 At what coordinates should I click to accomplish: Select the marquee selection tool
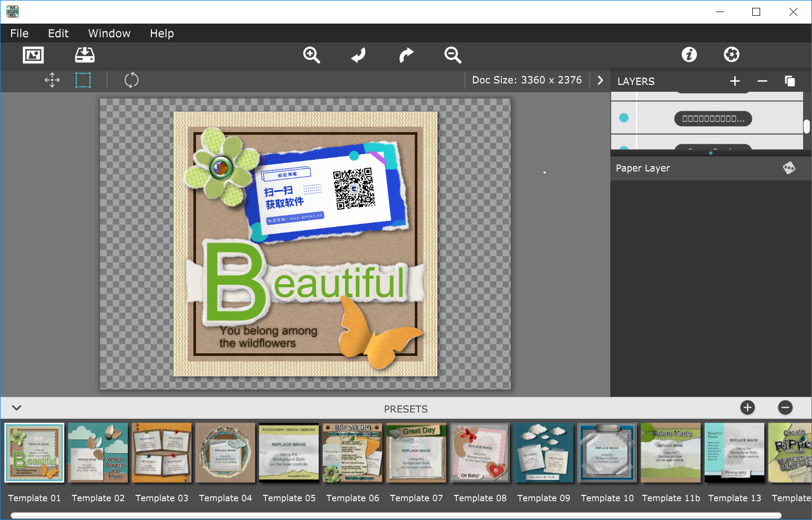(83, 80)
